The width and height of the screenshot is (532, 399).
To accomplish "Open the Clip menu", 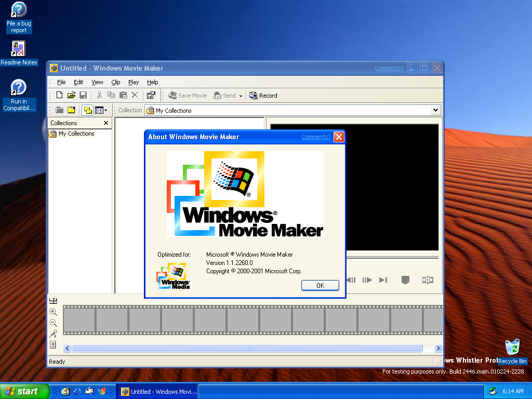I will (116, 82).
